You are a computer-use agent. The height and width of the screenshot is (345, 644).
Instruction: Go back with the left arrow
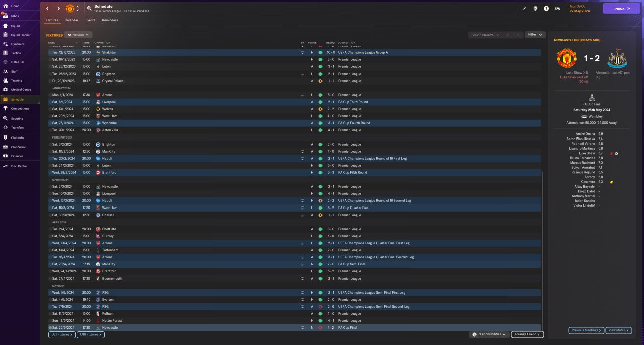point(47,9)
